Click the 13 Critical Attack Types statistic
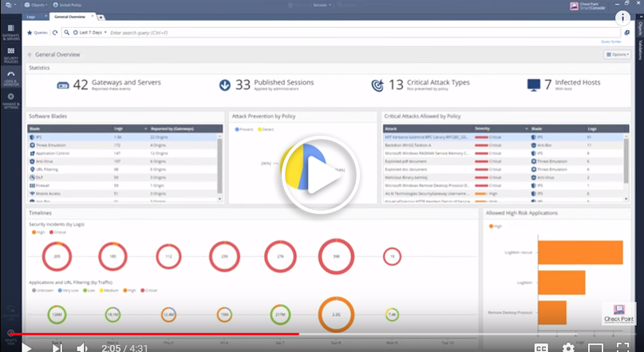The image size is (644, 352). click(421, 85)
